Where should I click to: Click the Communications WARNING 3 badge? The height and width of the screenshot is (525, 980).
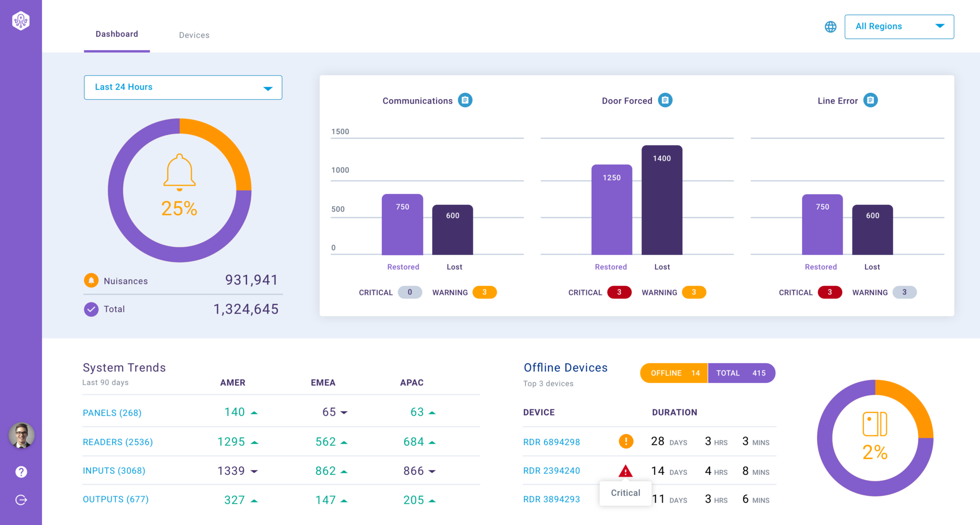(x=485, y=292)
